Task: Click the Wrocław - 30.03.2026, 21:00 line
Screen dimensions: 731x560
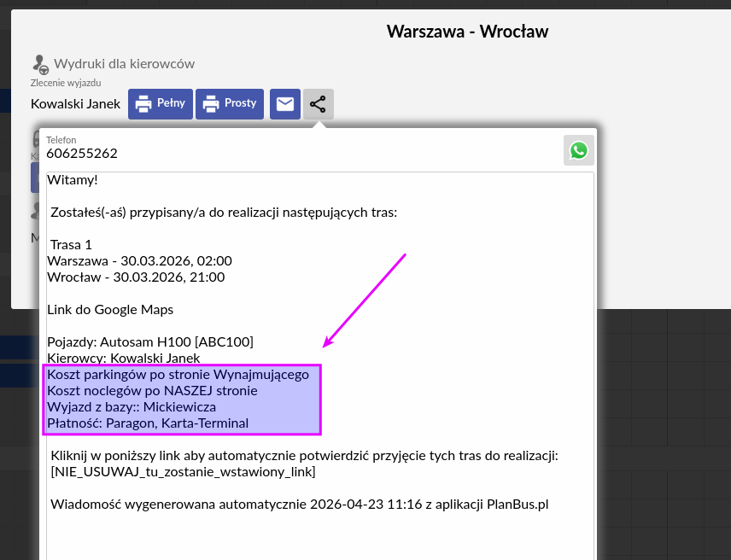Action: tap(136, 277)
